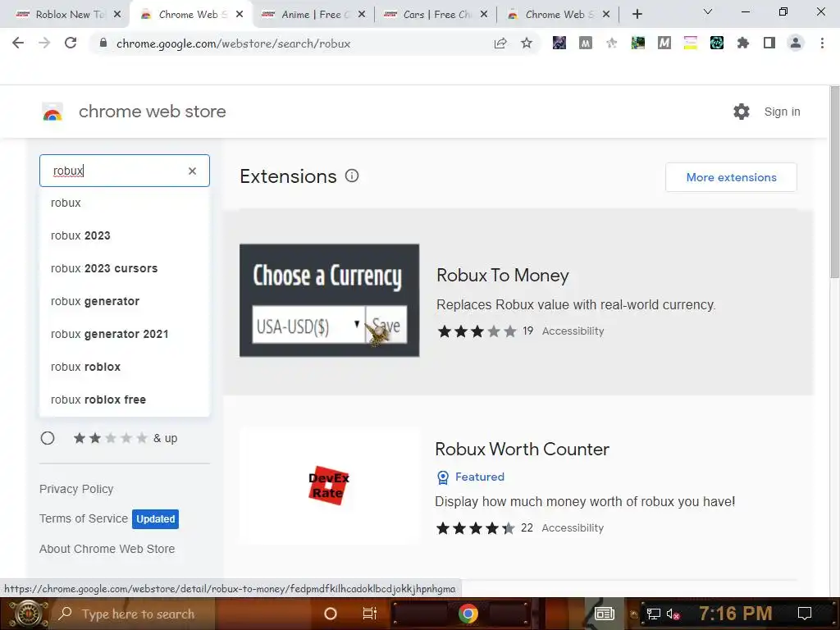Open the USA-USD currency dropdown in thumbnail
Screen dimensions: 840x630
[x=308, y=325]
